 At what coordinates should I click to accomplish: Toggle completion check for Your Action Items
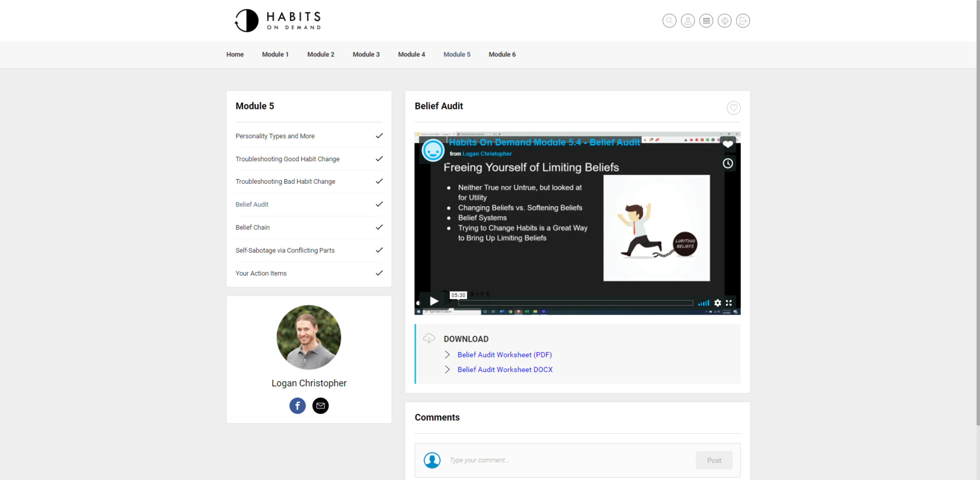pos(379,273)
